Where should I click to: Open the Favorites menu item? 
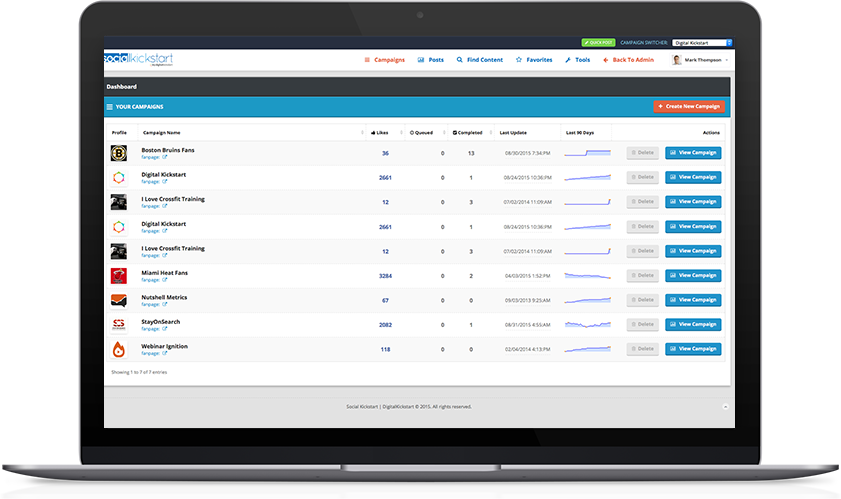(534, 60)
